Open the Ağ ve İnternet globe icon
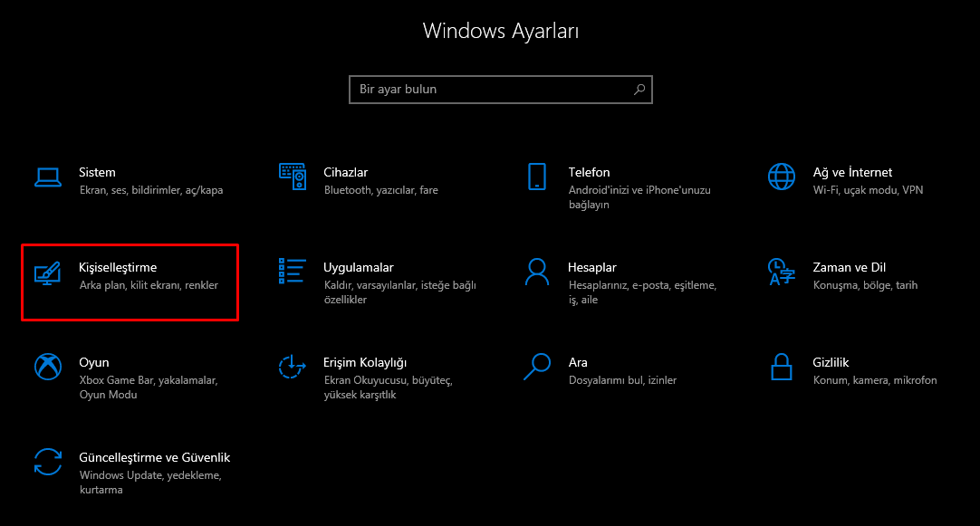The width and height of the screenshot is (980, 526). tap(782, 177)
